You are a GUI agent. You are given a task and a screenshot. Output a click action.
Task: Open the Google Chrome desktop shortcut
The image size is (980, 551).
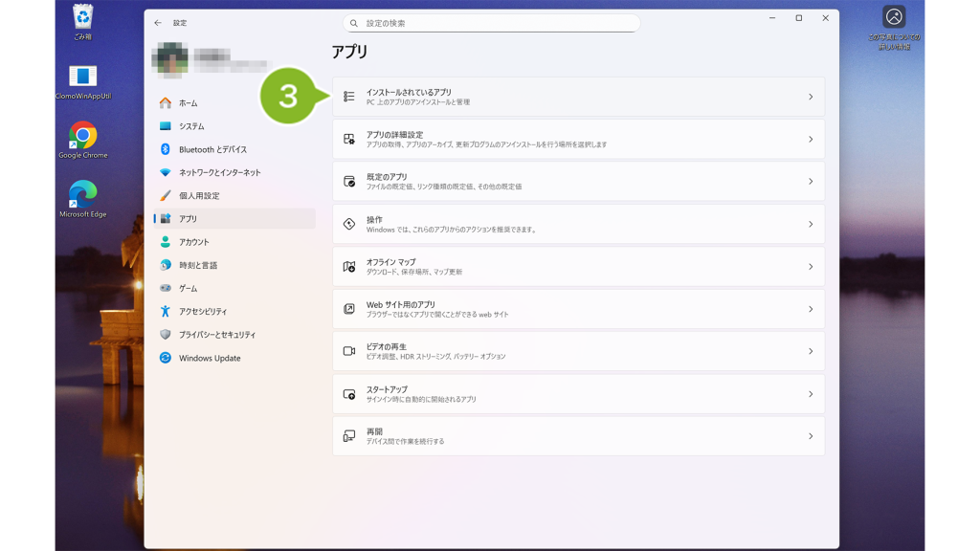click(x=82, y=140)
